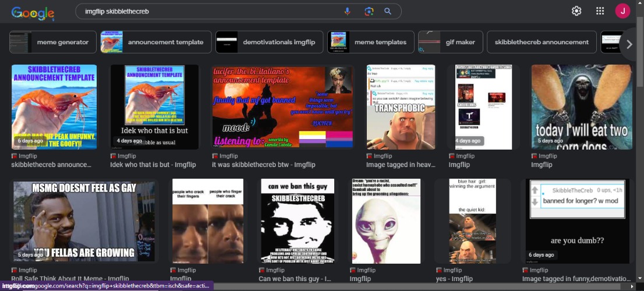Viewport: 644px width, 291px height.
Task: Click the horizontal scrollbar right arrow
Action: click(x=634, y=287)
